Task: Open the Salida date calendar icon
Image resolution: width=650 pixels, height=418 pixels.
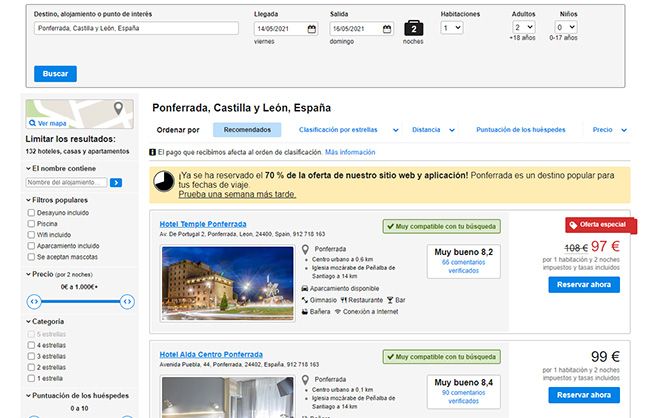Action: click(388, 29)
